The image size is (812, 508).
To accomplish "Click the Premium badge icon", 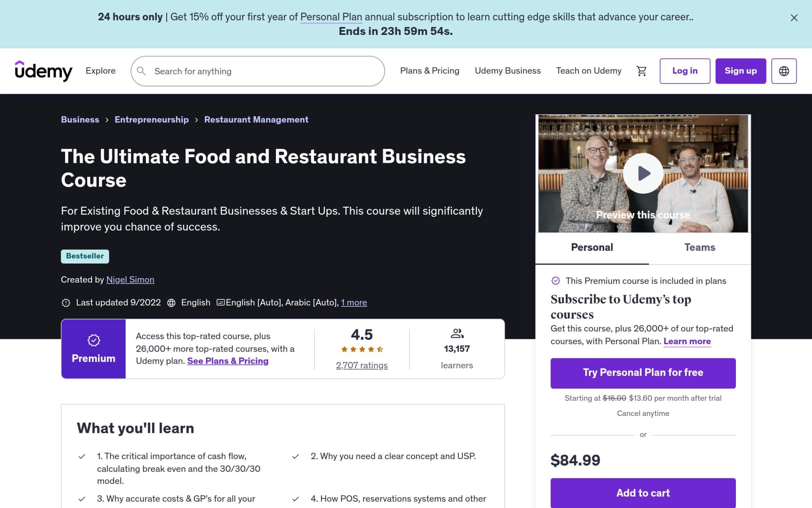I will pos(94,340).
